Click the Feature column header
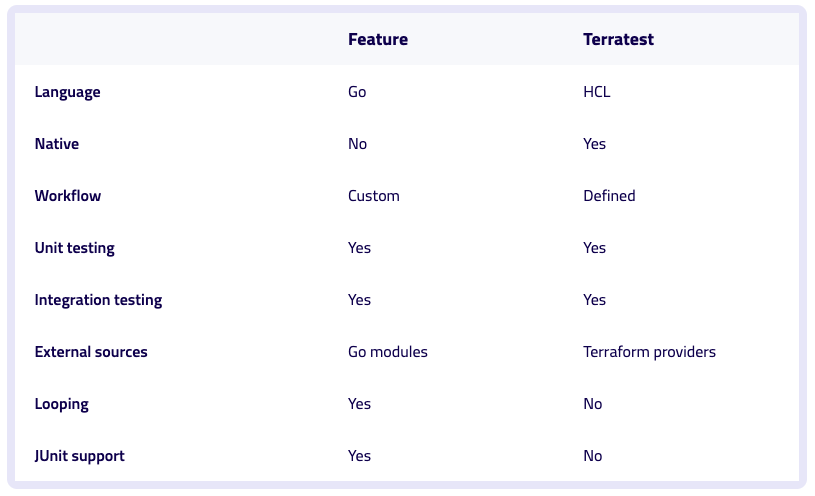Image resolution: width=815 pixels, height=496 pixels. (377, 40)
